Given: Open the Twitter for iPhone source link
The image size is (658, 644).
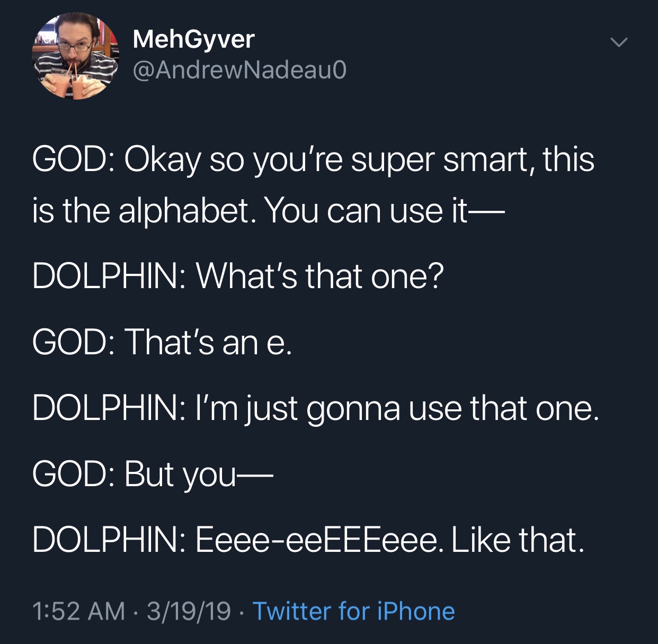Looking at the screenshot, I should (353, 611).
